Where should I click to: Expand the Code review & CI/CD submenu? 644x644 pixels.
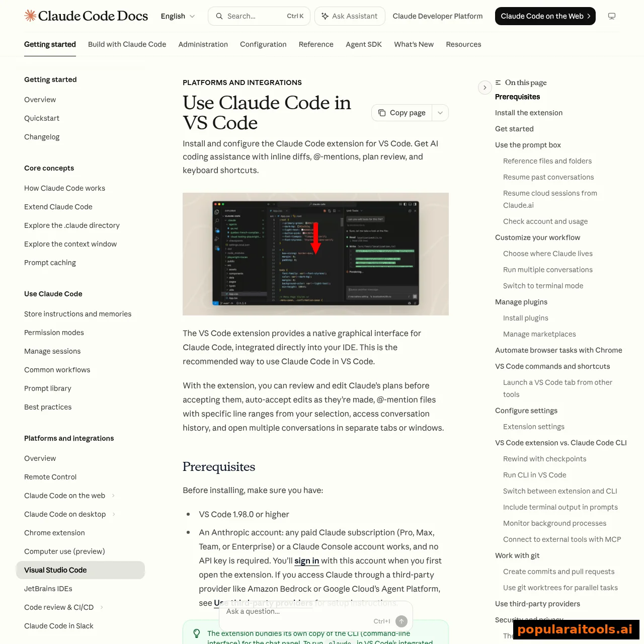pyautogui.click(x=102, y=607)
